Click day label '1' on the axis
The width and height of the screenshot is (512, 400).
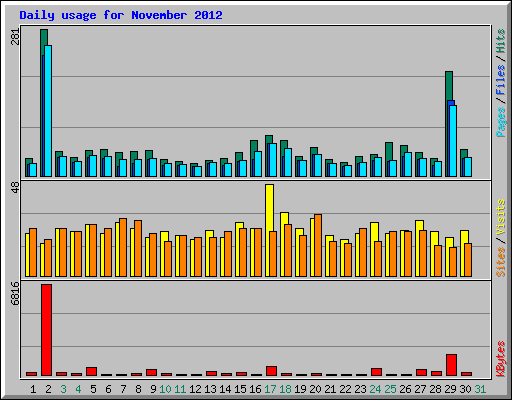point(33,389)
